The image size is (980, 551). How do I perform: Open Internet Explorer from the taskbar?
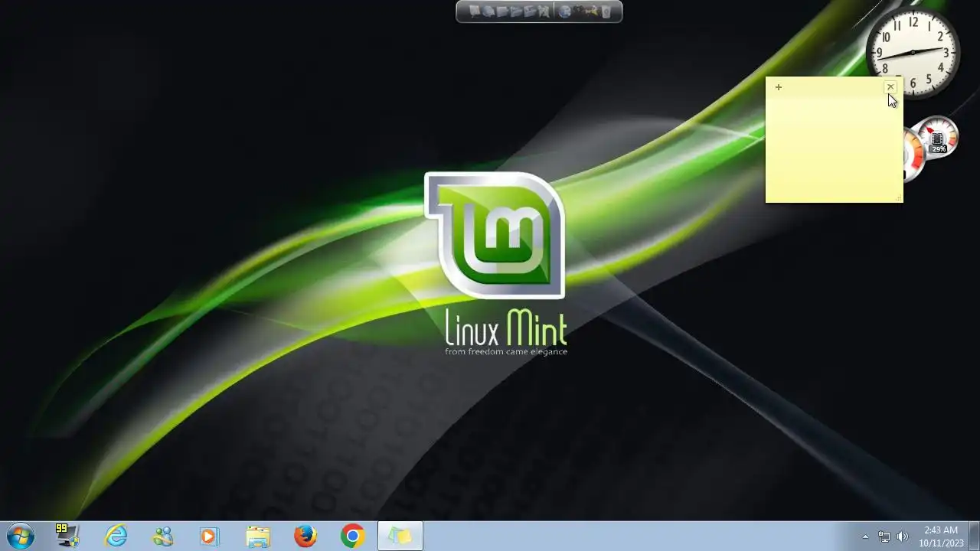[x=116, y=536]
